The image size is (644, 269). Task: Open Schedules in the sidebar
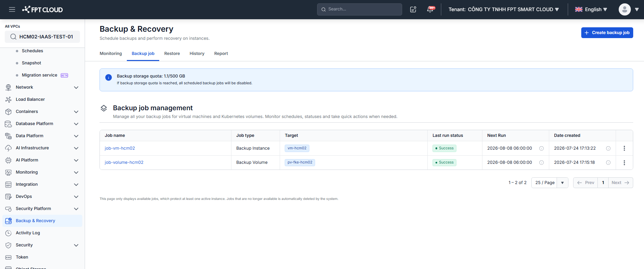pyautogui.click(x=32, y=51)
